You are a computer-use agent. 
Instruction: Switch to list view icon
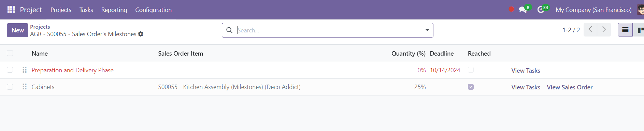tap(625, 30)
